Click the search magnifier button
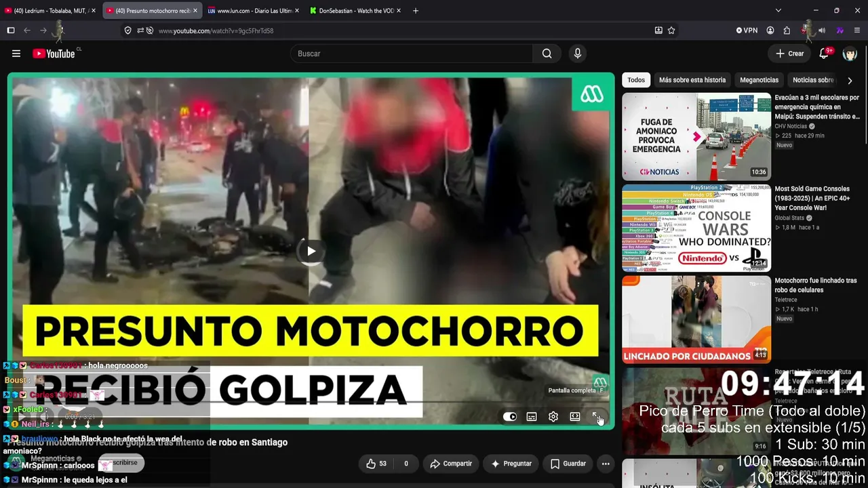868x488 pixels. point(547,54)
